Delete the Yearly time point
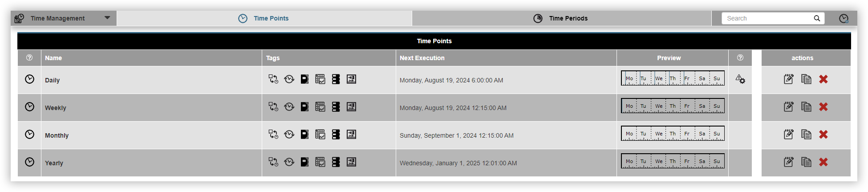Viewport: 868px width, 192px height. pos(823,162)
